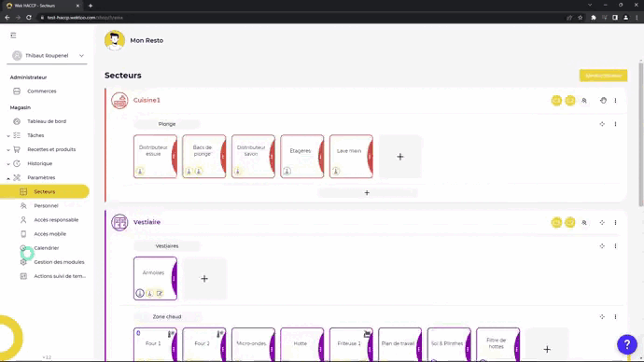Click the move icon on Plonge row
This screenshot has height=362, width=644.
click(x=602, y=124)
